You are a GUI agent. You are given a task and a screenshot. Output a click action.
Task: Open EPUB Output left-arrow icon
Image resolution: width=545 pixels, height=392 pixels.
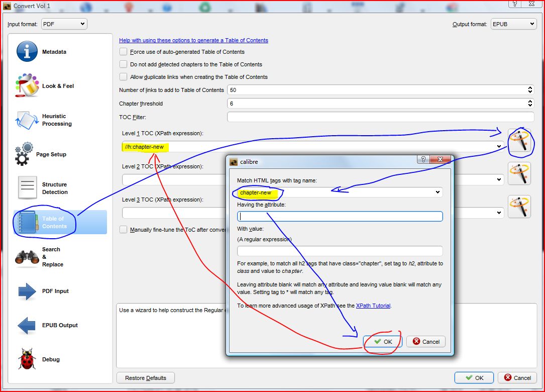pos(27,325)
